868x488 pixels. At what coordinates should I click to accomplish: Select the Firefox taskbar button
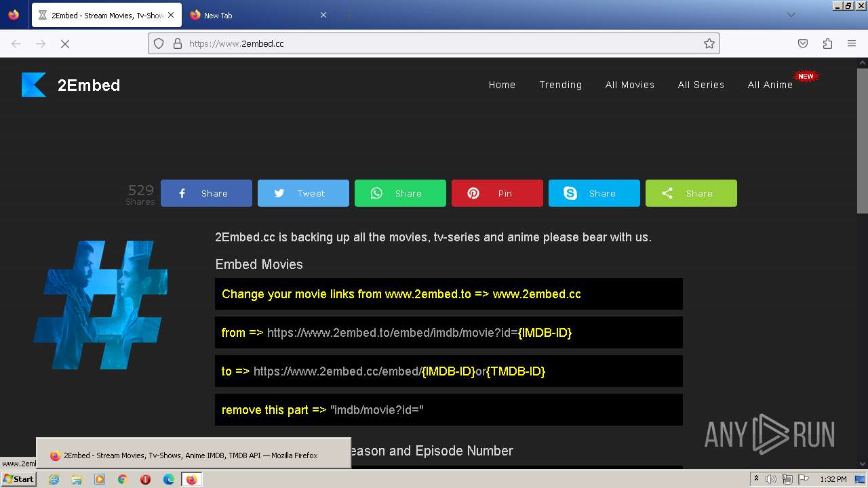coord(191,479)
